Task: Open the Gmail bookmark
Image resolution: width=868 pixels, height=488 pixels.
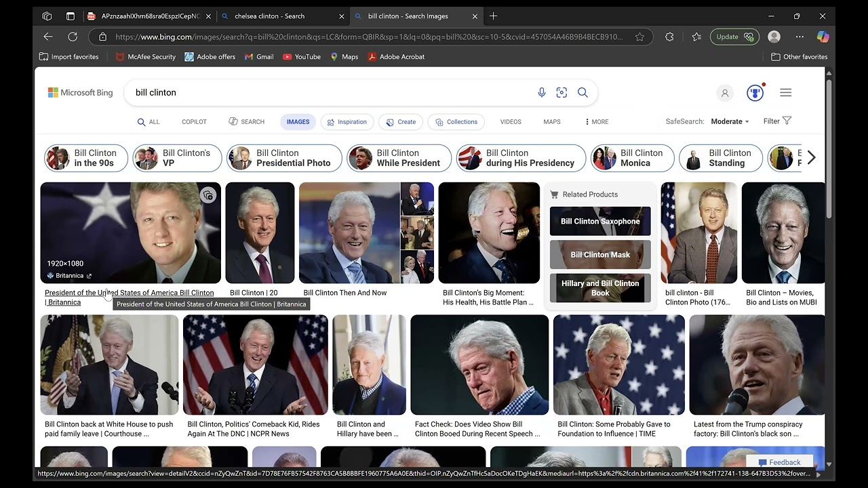Action: pos(259,57)
